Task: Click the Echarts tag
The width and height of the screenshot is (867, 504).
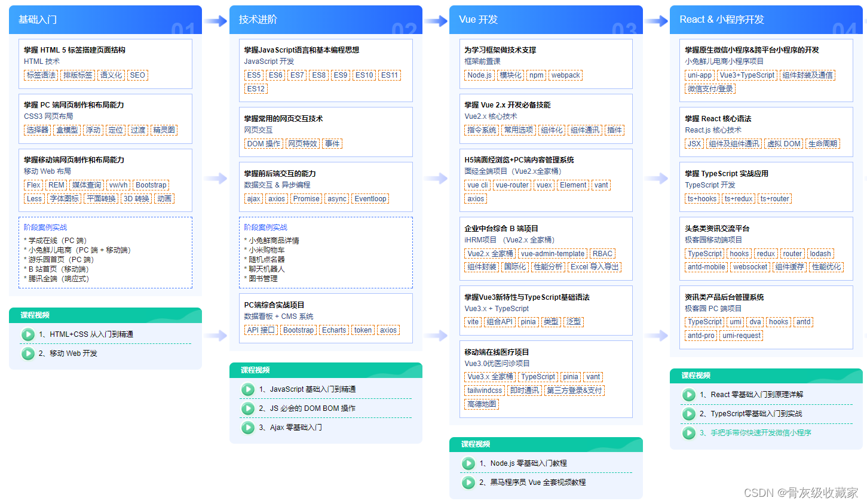Action: [334, 330]
